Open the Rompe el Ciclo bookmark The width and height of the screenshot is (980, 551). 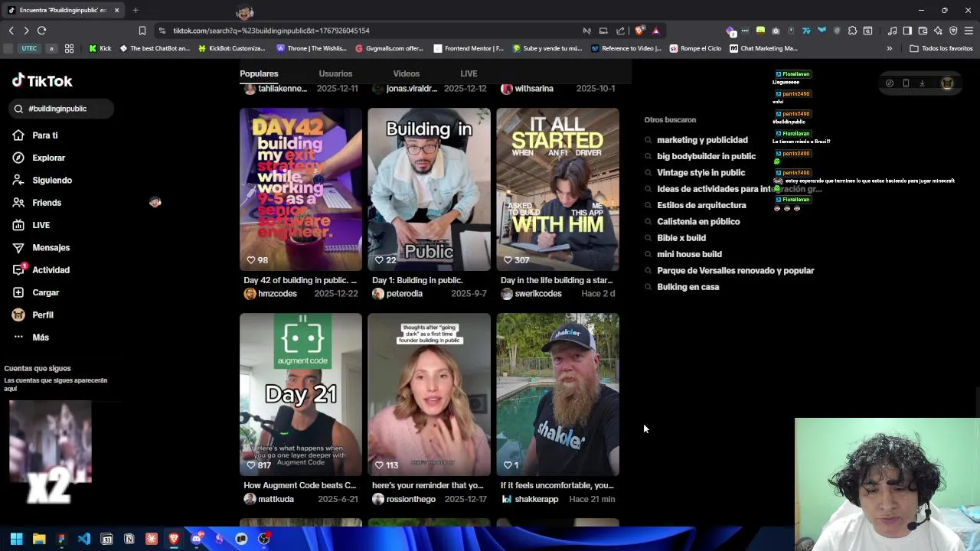pos(695,48)
